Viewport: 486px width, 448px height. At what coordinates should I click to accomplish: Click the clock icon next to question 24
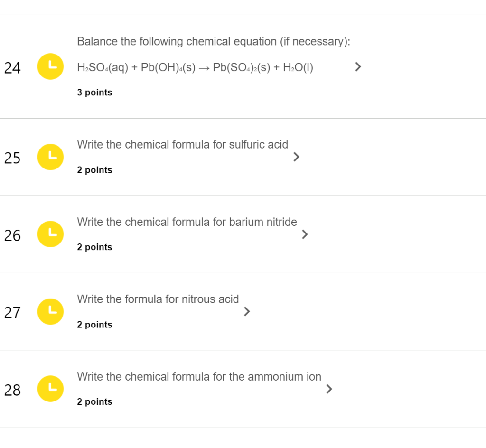point(50,66)
